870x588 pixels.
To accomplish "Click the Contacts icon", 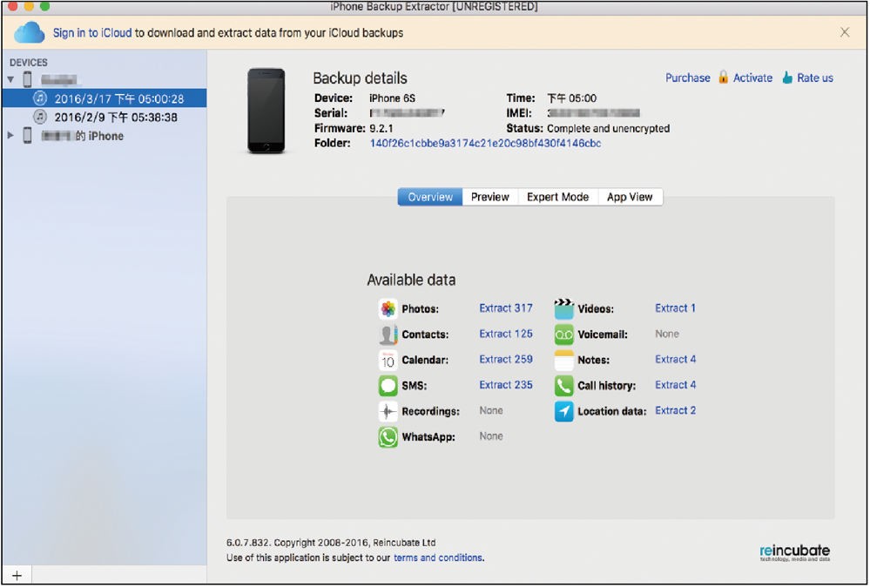I will tap(388, 335).
